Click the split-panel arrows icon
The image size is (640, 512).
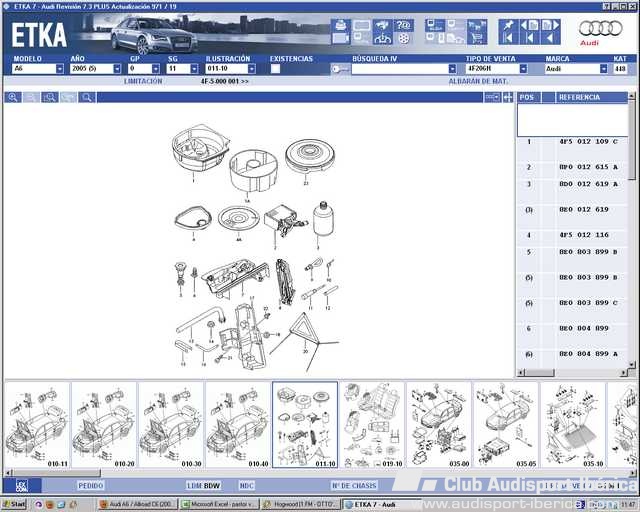[x=508, y=97]
